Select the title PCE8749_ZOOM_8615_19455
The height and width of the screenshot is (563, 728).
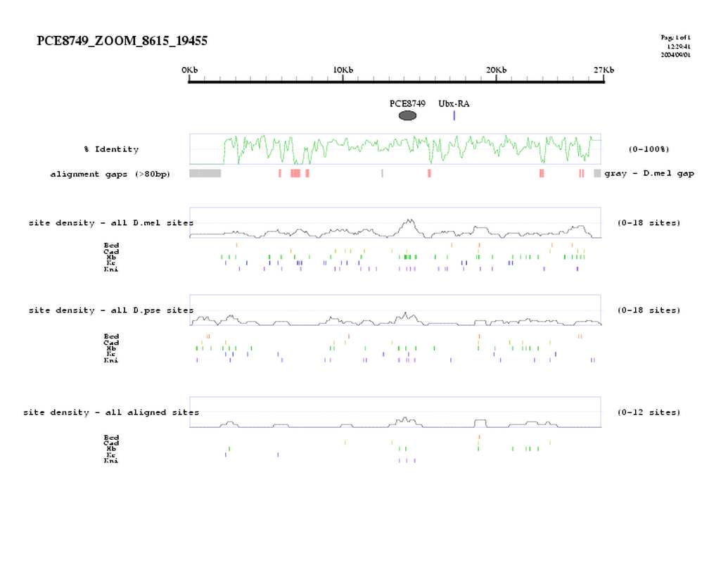coord(122,41)
